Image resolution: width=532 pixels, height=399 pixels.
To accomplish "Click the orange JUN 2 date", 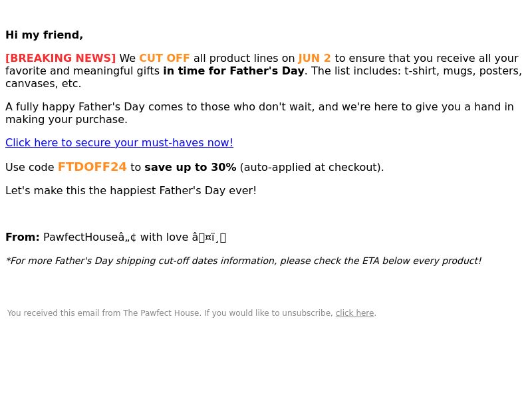I will (314, 58).
